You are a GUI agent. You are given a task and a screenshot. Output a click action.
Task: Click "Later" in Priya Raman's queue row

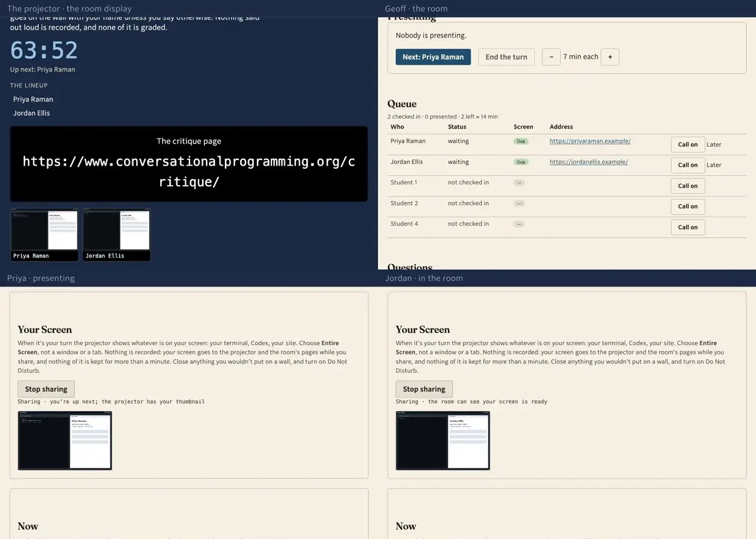pos(714,144)
